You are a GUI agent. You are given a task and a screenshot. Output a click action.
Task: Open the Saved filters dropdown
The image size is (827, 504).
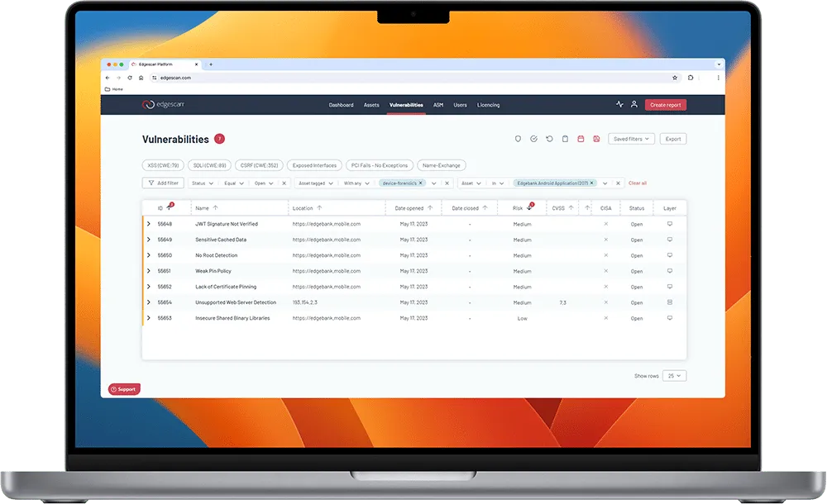[x=631, y=139]
